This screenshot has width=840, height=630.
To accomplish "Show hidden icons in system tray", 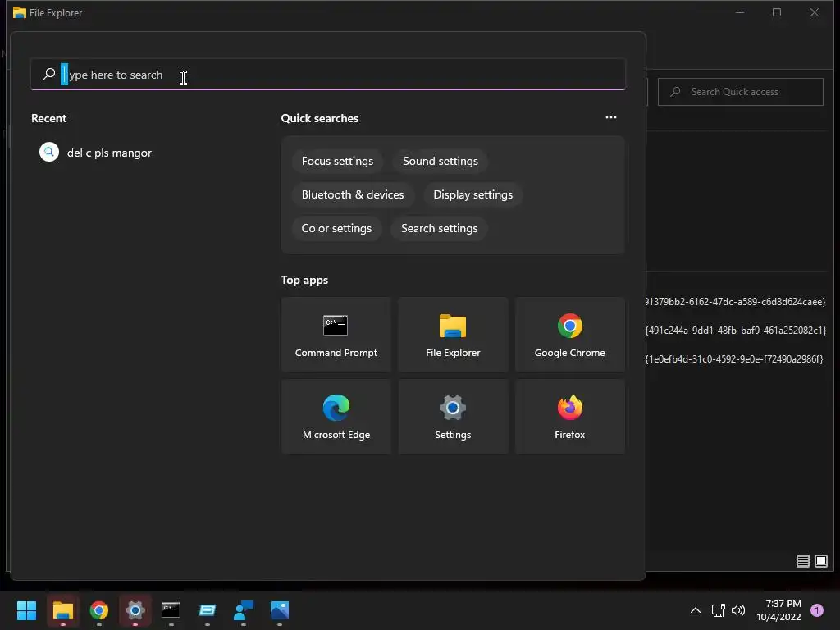I will point(696,610).
